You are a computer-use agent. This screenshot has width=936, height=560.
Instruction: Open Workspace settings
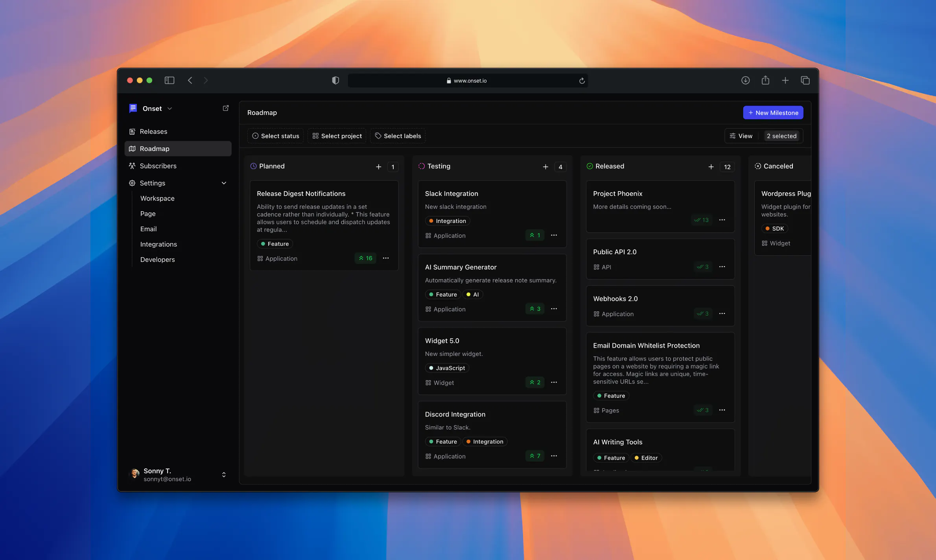point(157,198)
